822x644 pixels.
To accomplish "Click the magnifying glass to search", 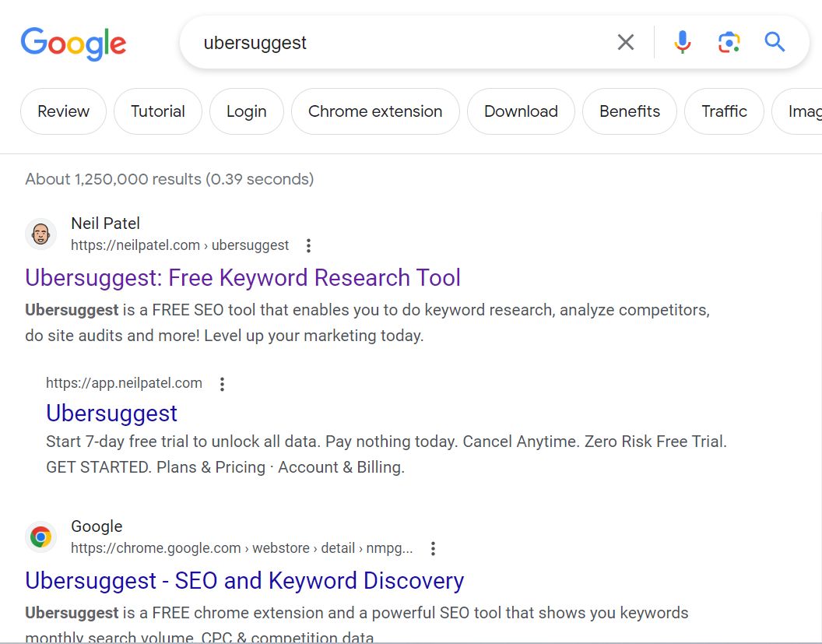I will [775, 42].
